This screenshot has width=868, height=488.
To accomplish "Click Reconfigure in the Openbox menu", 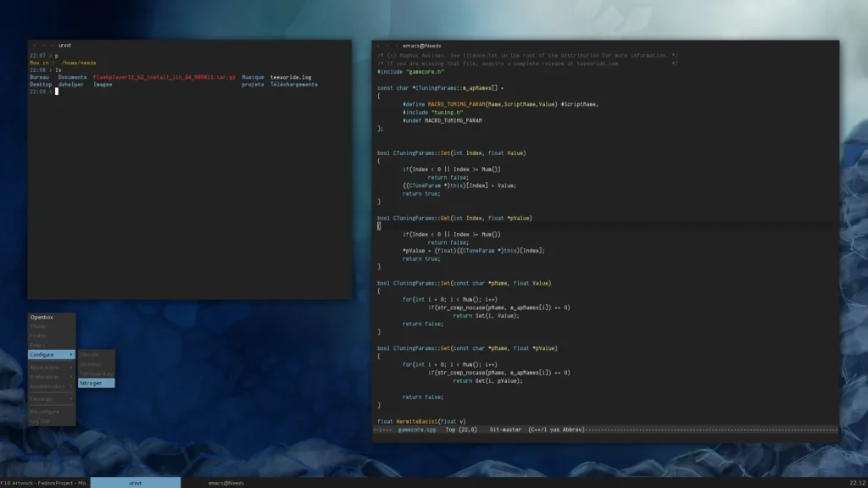I will point(45,411).
